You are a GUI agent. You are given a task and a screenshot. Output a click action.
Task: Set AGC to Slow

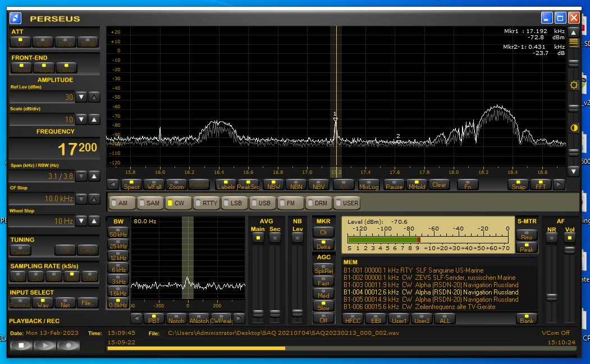(323, 306)
